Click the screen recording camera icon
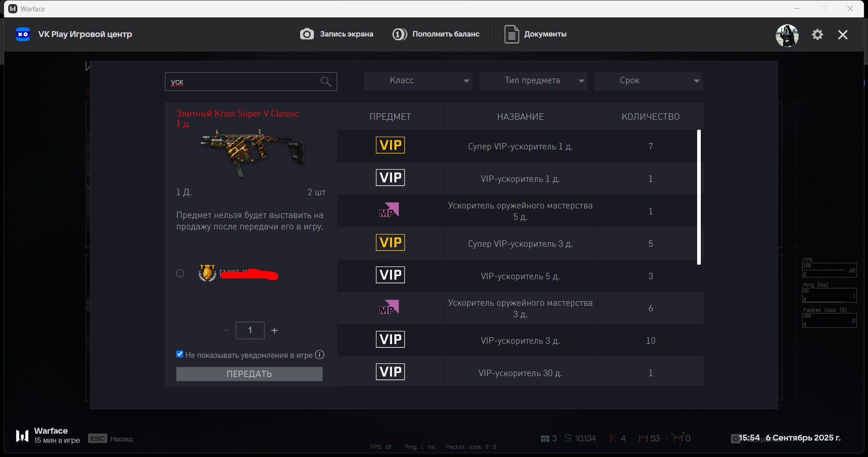The width and height of the screenshot is (868, 457). [x=307, y=34]
